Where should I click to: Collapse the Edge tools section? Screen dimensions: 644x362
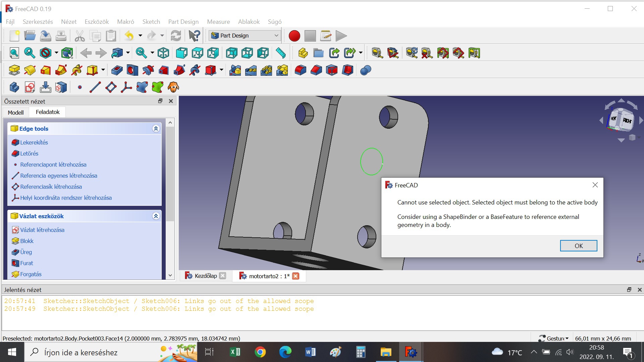coord(156,129)
